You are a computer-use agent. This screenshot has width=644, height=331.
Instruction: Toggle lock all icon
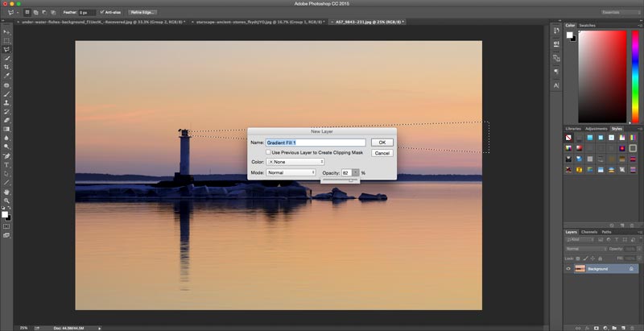[600, 259]
